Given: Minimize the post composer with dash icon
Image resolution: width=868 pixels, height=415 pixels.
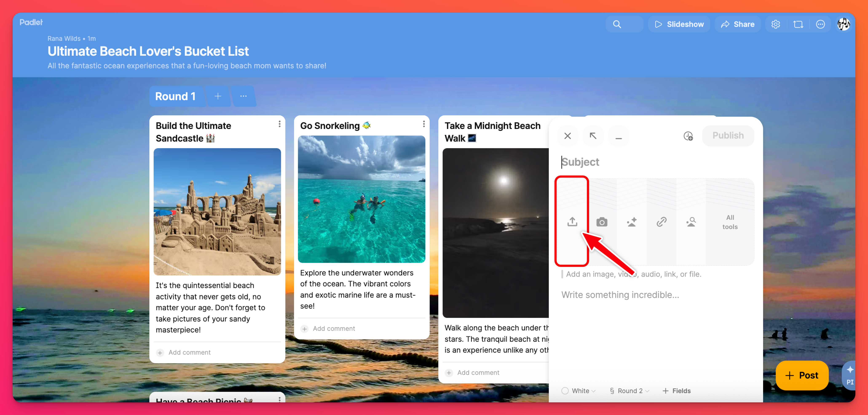Looking at the screenshot, I should 619,136.
